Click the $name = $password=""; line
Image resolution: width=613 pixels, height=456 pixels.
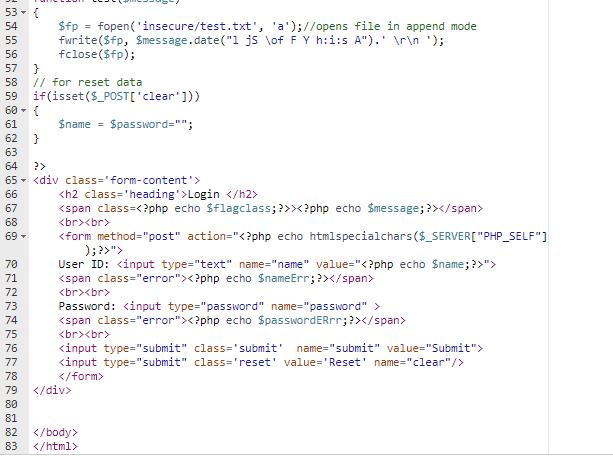[125, 124]
